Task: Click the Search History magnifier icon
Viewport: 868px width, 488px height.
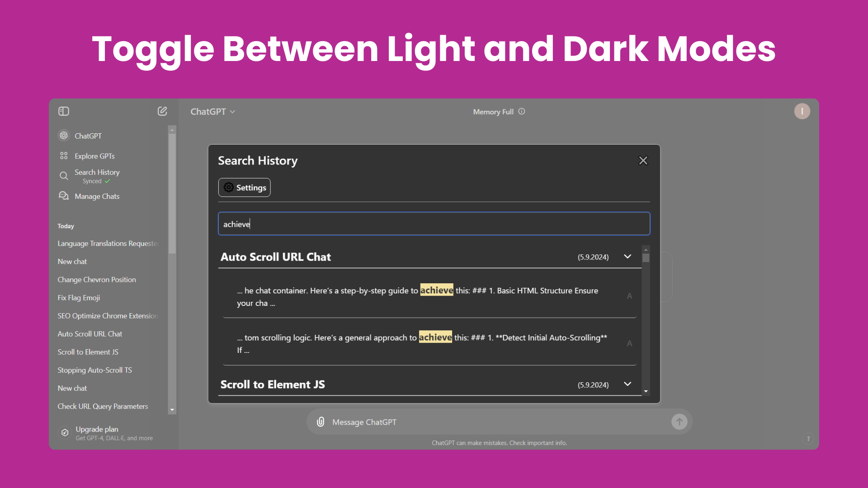Action: [64, 176]
